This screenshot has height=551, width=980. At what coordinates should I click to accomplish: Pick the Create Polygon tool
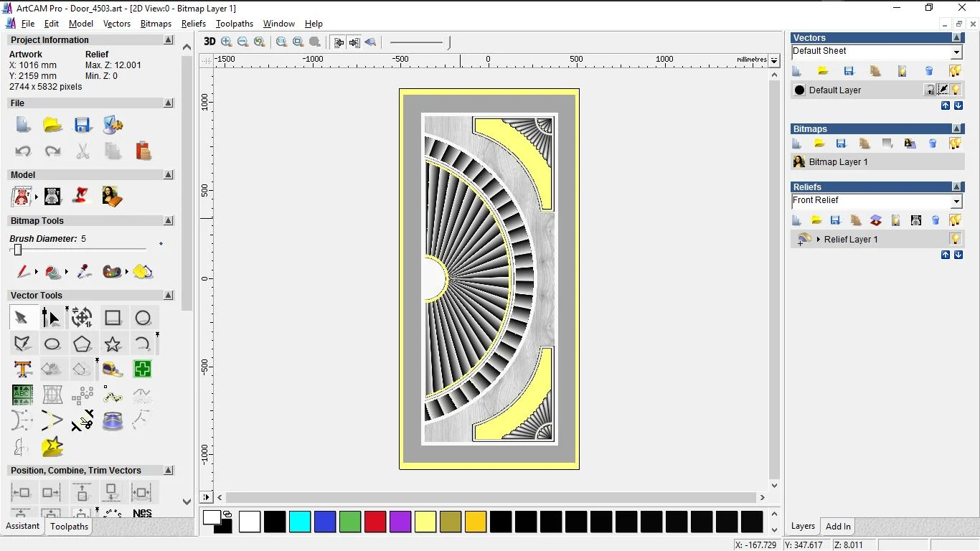83,344
